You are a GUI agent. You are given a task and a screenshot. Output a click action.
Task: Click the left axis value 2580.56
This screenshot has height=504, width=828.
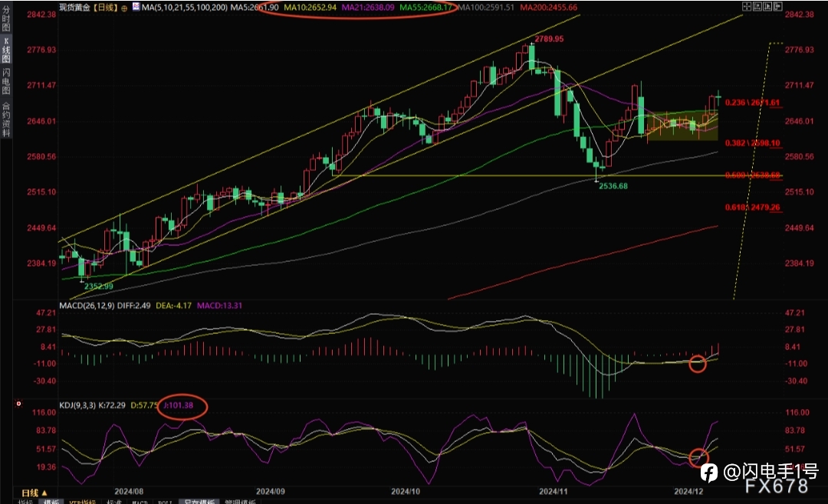(x=41, y=156)
